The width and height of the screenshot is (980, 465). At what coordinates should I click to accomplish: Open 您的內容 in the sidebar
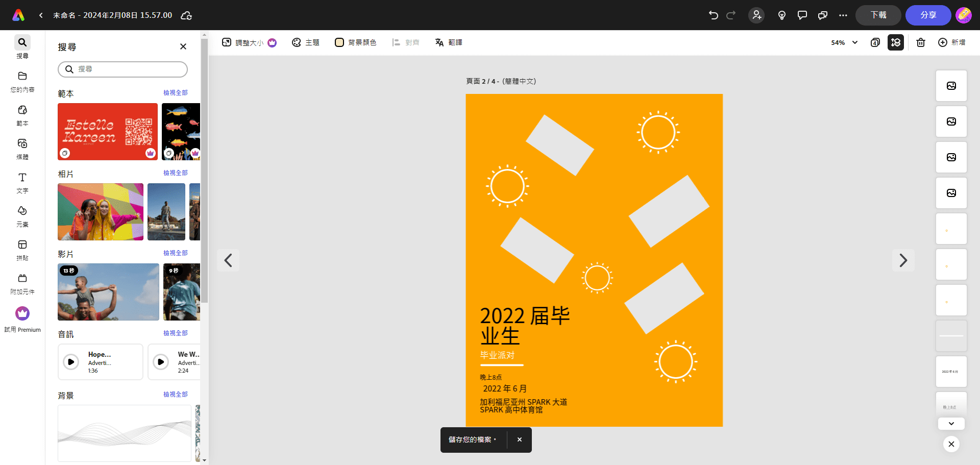coord(22,82)
